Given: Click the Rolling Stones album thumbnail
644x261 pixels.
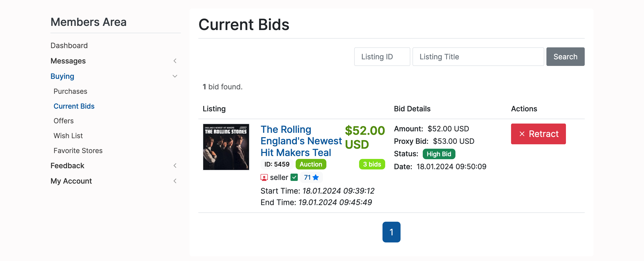Looking at the screenshot, I should point(226,147).
